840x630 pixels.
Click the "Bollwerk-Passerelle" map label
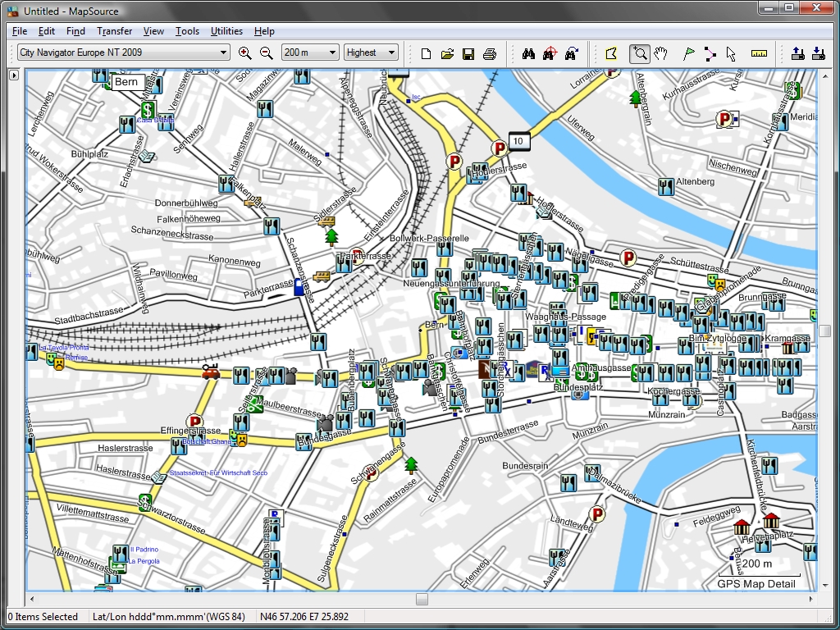429,238
